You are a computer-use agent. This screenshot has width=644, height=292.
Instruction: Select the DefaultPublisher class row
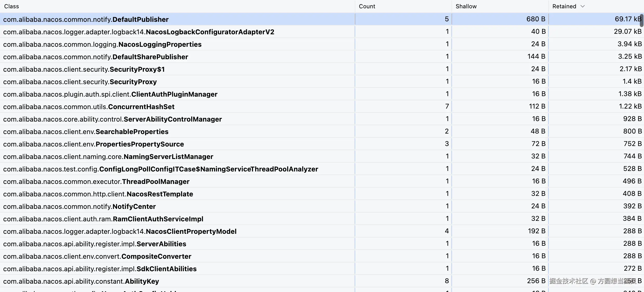tap(322, 19)
